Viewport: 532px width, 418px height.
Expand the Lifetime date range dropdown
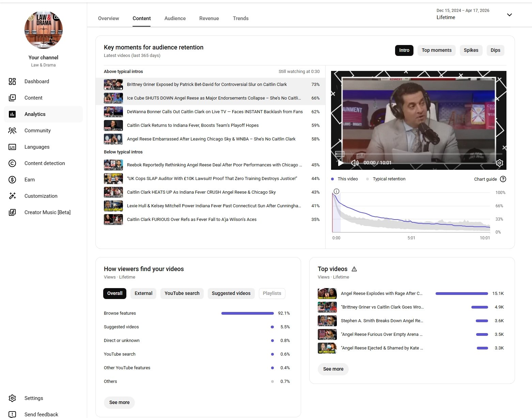click(509, 15)
